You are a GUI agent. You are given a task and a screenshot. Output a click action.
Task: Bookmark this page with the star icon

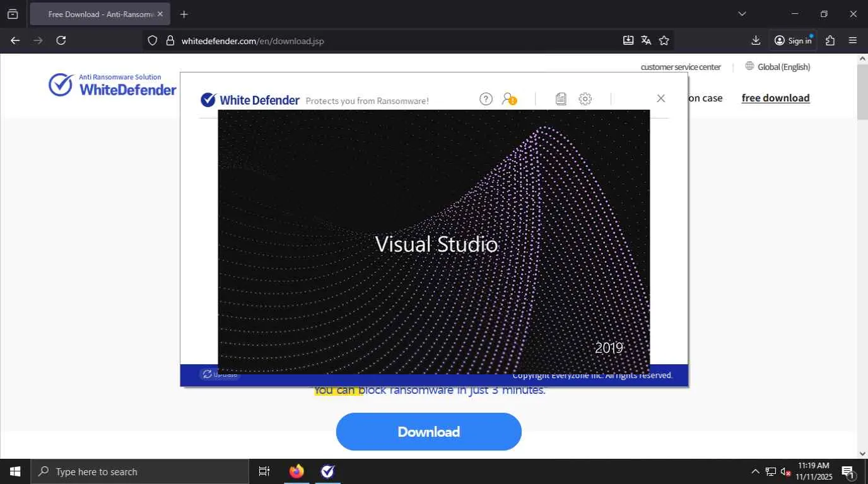click(x=664, y=40)
